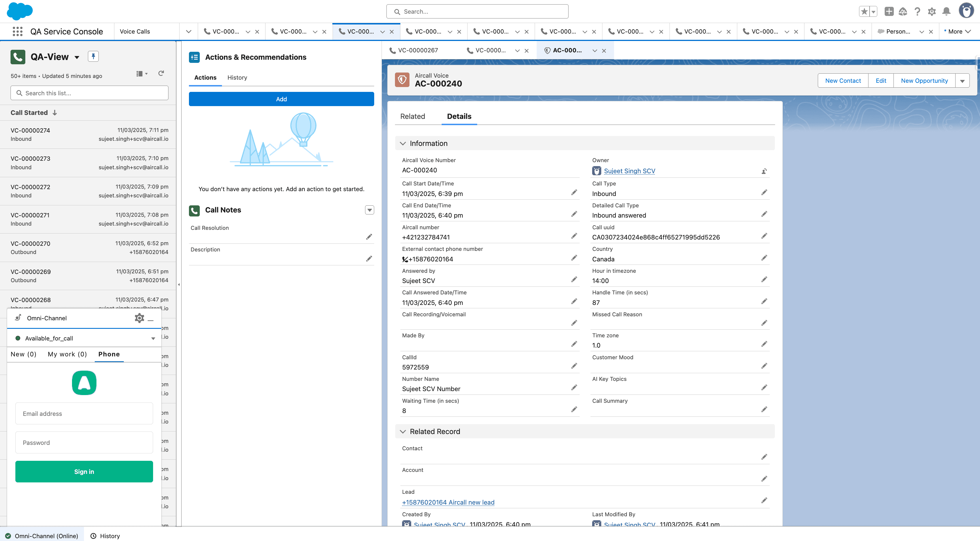Open More workspace tabs menu
The height and width of the screenshot is (541, 980).
958,32
